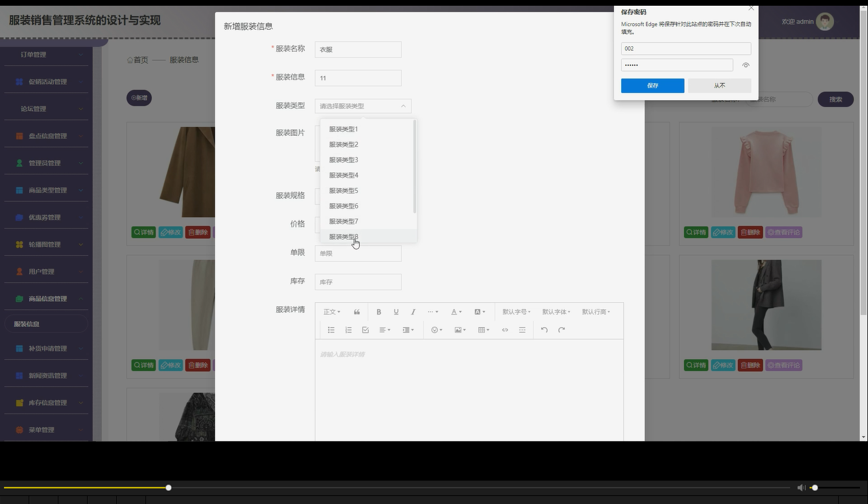Click the task list checkbox icon in the editor
The image size is (868, 504).
[x=365, y=330]
